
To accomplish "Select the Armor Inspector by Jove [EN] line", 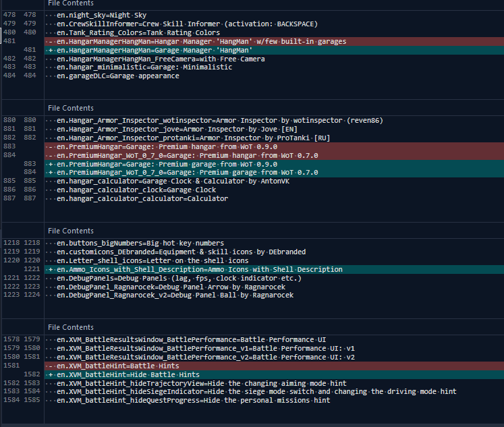I will click(x=177, y=129).
